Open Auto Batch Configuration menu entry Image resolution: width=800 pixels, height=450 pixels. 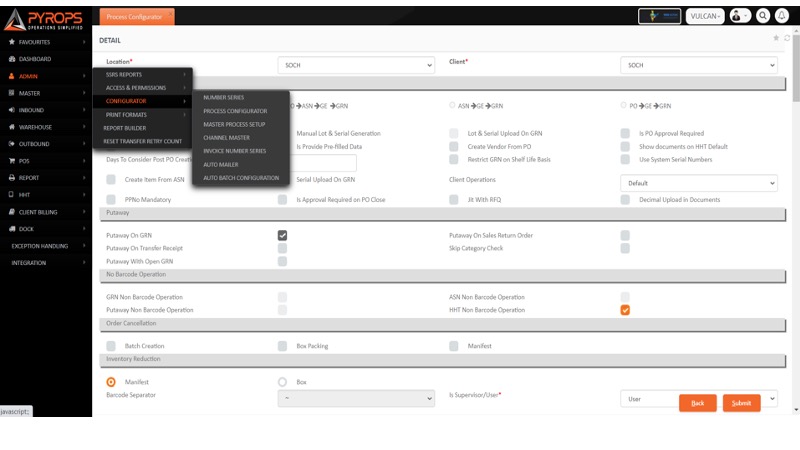coord(241,178)
